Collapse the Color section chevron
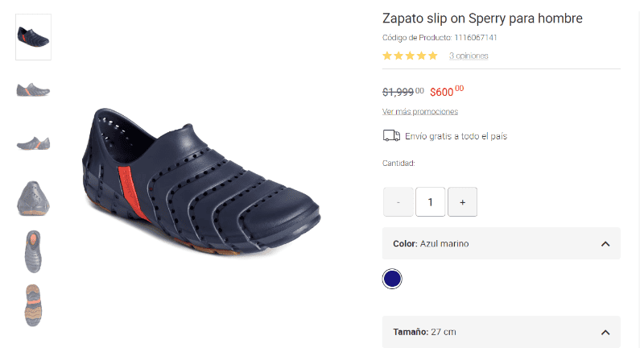This screenshot has width=644, height=348. pyautogui.click(x=605, y=244)
